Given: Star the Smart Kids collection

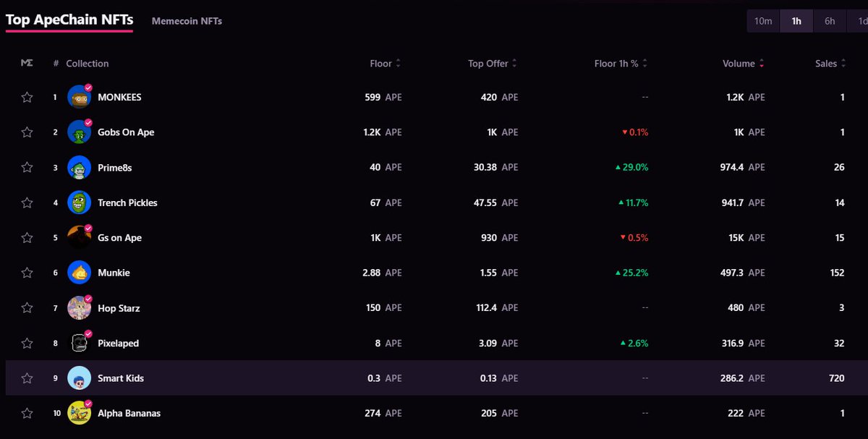Looking at the screenshot, I should [27, 378].
